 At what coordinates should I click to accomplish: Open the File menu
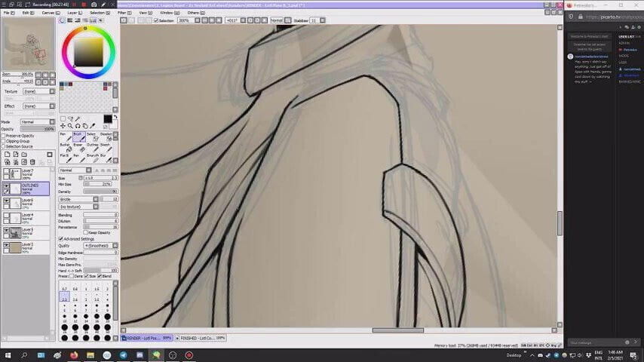click(8, 13)
